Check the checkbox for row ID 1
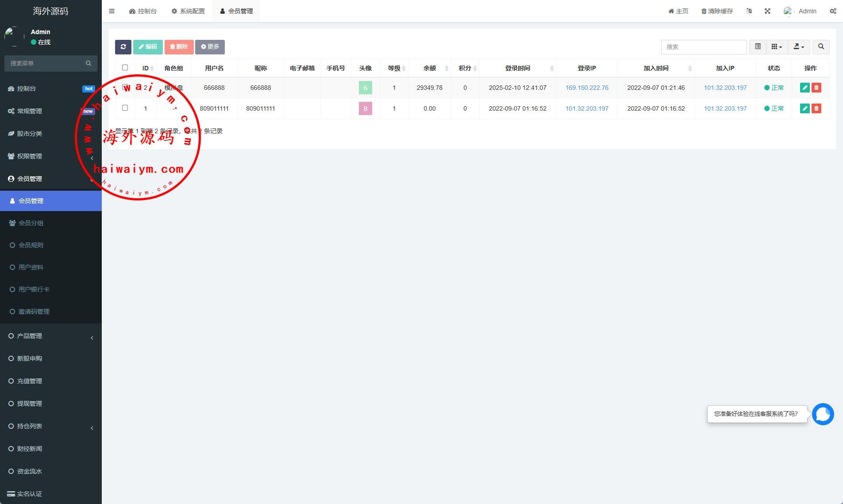This screenshot has height=504, width=843. pos(125,108)
